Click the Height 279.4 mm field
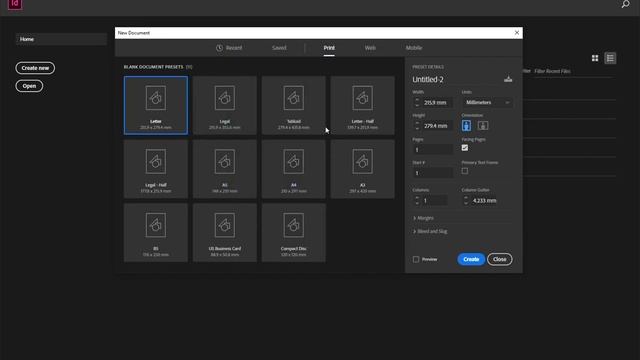 point(437,126)
